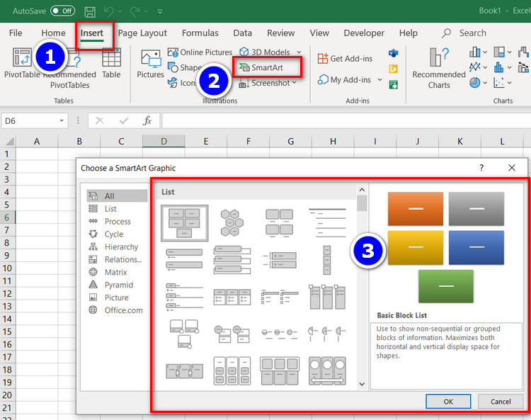Click the blue block in preview
This screenshot has height=420, width=531.
click(476, 248)
